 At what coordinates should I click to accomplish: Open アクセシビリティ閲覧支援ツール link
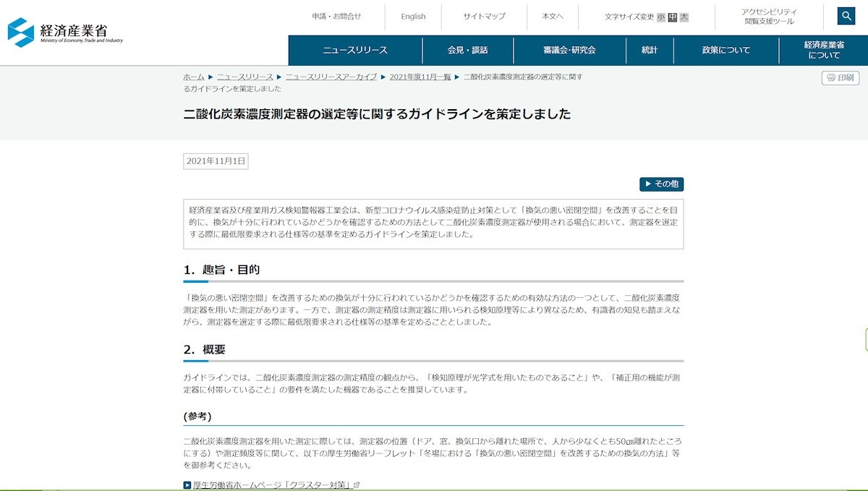769,17
